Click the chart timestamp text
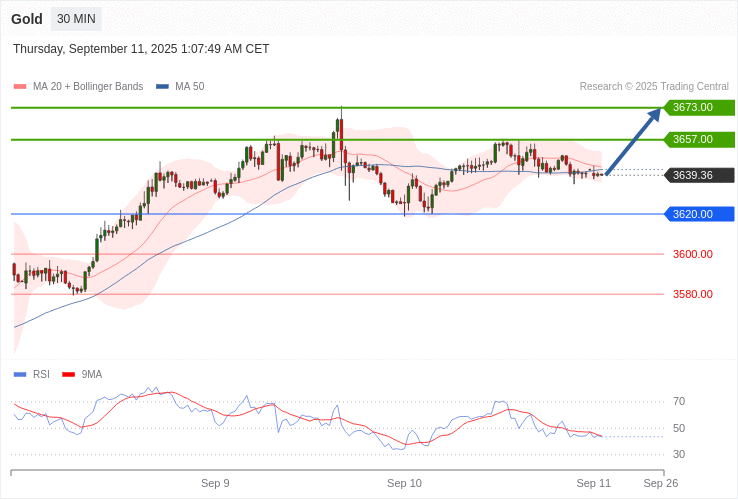Screen dimensions: 738x500 tap(141, 49)
